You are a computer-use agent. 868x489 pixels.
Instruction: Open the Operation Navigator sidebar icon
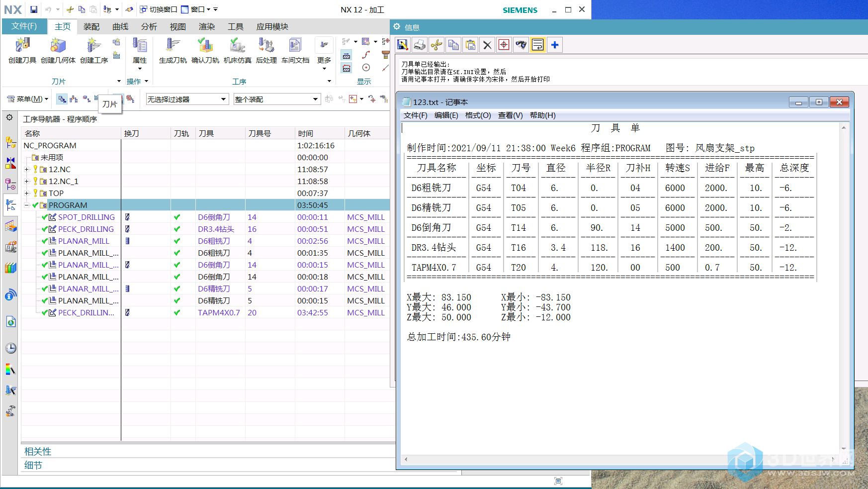[10, 205]
